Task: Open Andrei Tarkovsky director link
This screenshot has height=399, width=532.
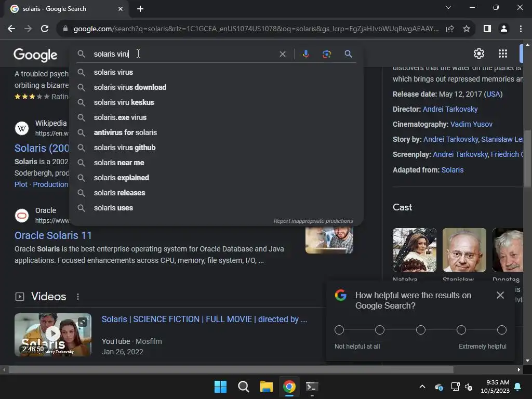Action: (450, 109)
